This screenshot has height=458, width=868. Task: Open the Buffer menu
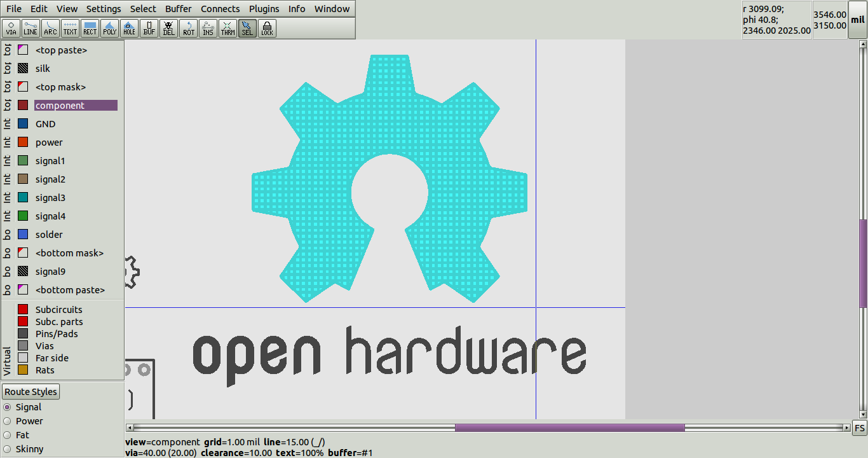pyautogui.click(x=178, y=8)
